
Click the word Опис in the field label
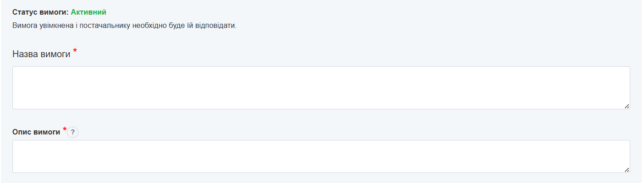tap(21, 132)
